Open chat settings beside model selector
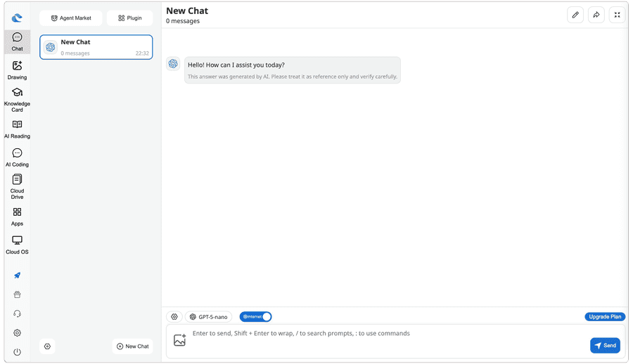The height and width of the screenshot is (364, 633). 174,317
